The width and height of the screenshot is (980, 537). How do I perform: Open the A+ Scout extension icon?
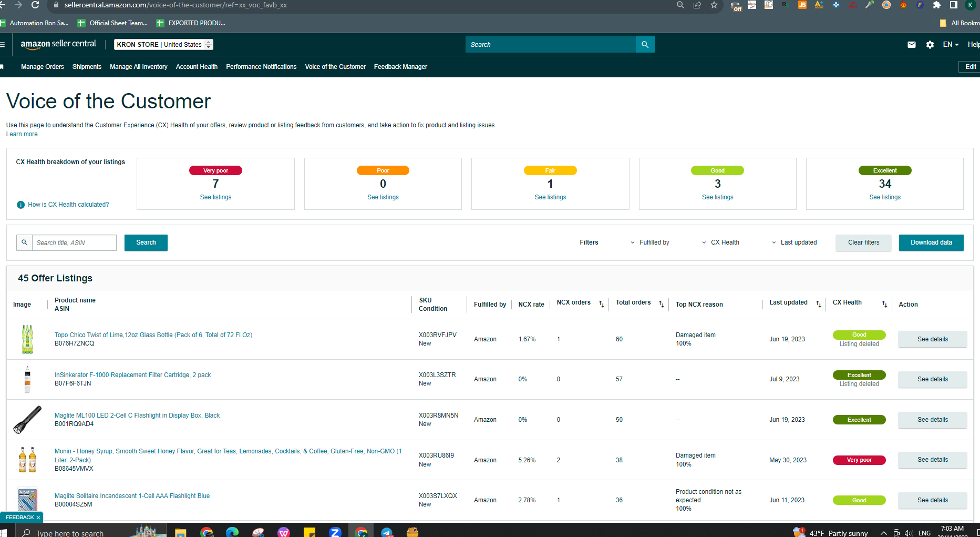coord(819,5)
